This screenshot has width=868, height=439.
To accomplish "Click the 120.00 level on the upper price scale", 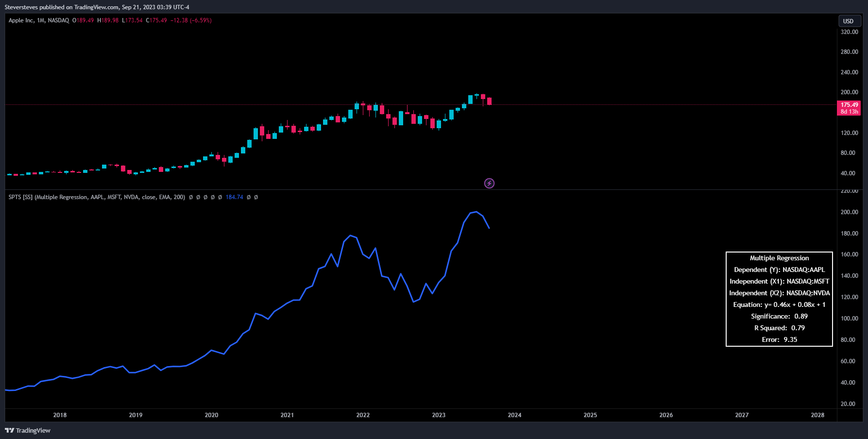I will [x=849, y=133].
